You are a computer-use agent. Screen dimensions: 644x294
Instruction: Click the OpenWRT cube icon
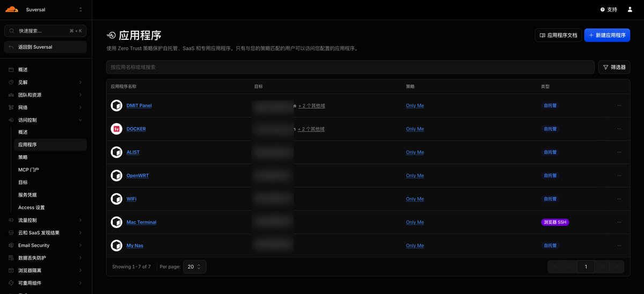tap(116, 176)
